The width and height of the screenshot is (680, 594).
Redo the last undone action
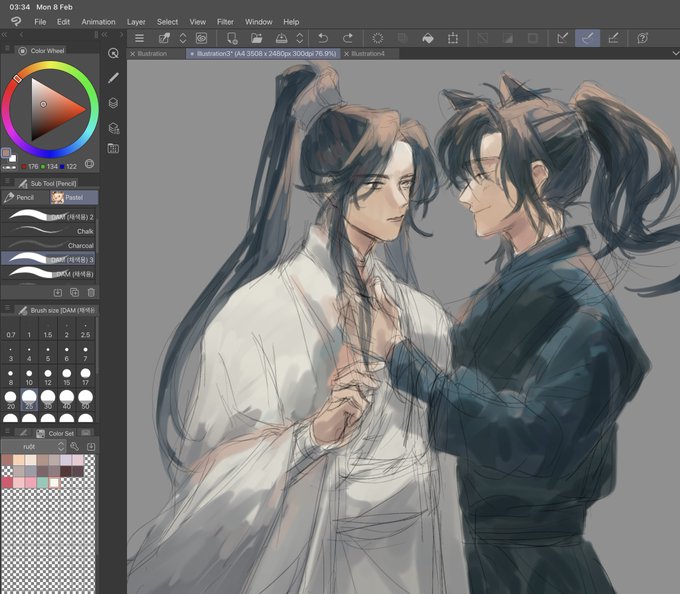click(x=347, y=38)
